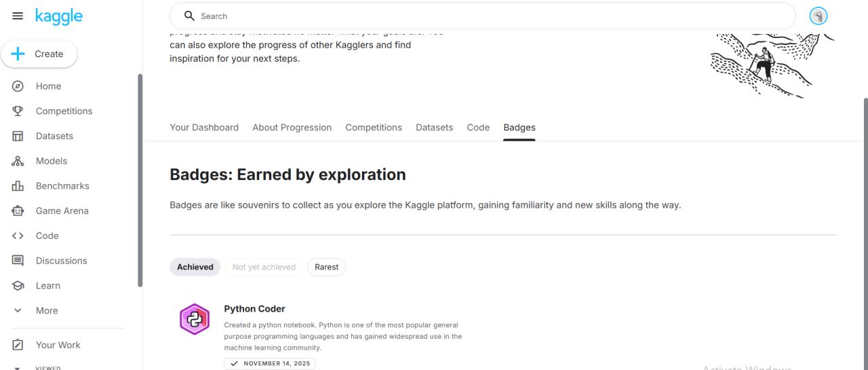
Task: Open Competitions from the sidebar
Action: click(x=64, y=111)
